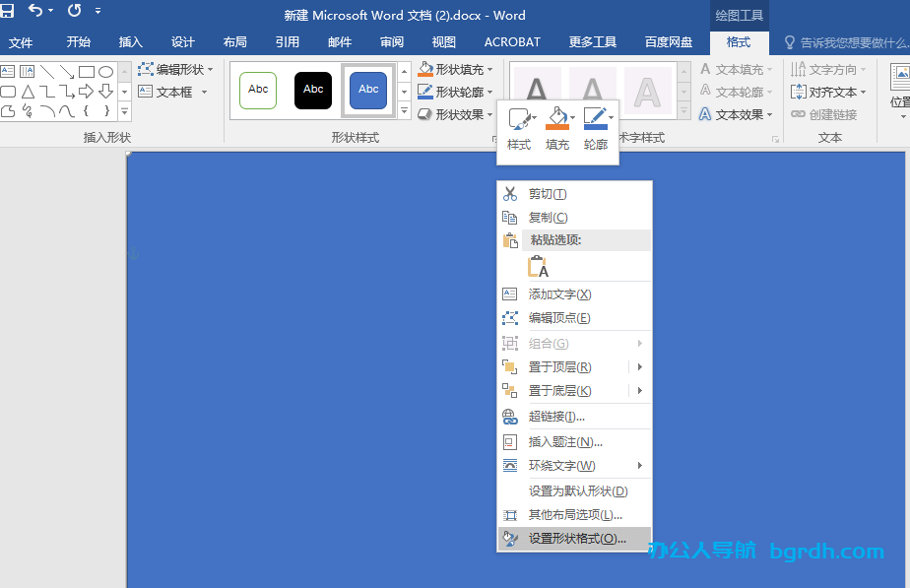Expand the shape styles gallery
Screen dimensions: 910x588
tap(405, 111)
